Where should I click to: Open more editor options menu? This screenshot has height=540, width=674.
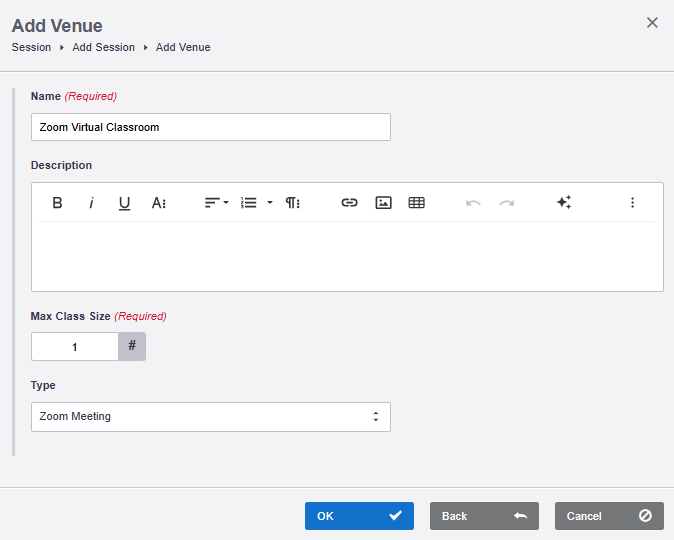(632, 202)
